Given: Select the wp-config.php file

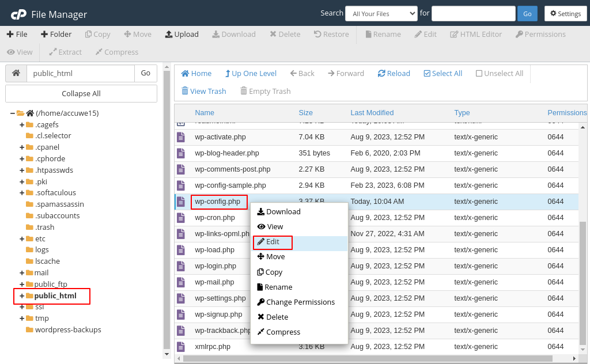Looking at the screenshot, I should [217, 202].
